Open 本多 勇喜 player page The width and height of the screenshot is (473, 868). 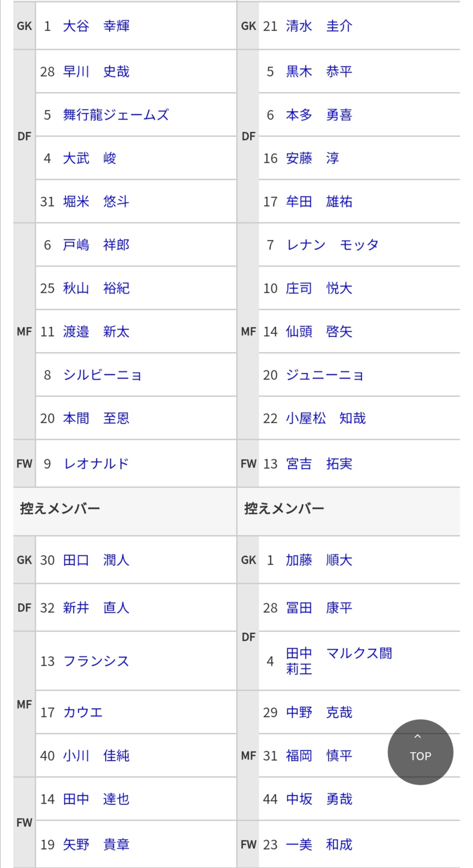[319, 115]
